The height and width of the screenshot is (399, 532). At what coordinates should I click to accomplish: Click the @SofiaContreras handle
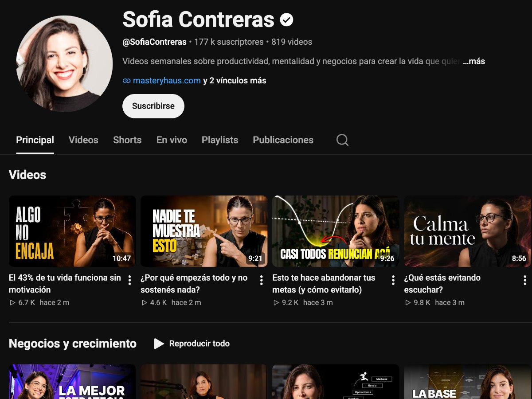(x=154, y=42)
